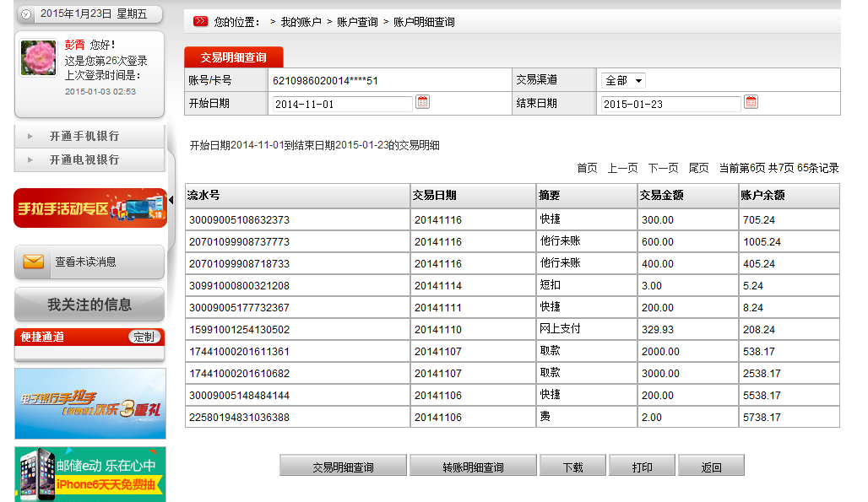The height and width of the screenshot is (502, 868).
Task: Expand the 开通手机银行 menu item
Action: coord(84,137)
